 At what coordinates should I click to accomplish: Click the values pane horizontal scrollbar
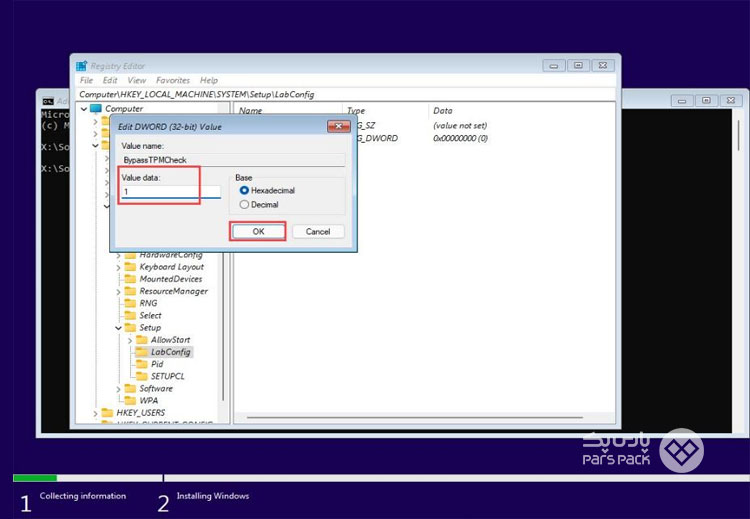tap(415, 417)
